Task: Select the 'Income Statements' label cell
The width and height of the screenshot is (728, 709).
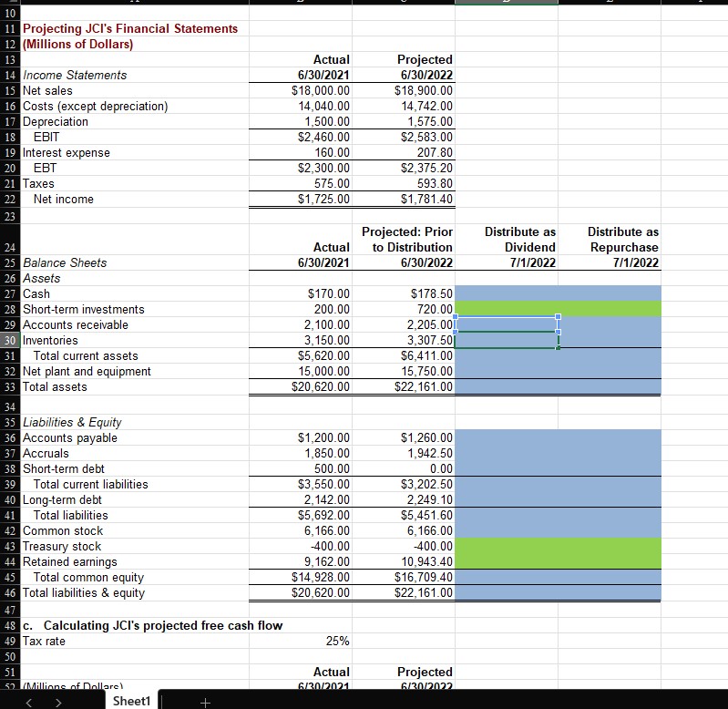Action: click(75, 76)
